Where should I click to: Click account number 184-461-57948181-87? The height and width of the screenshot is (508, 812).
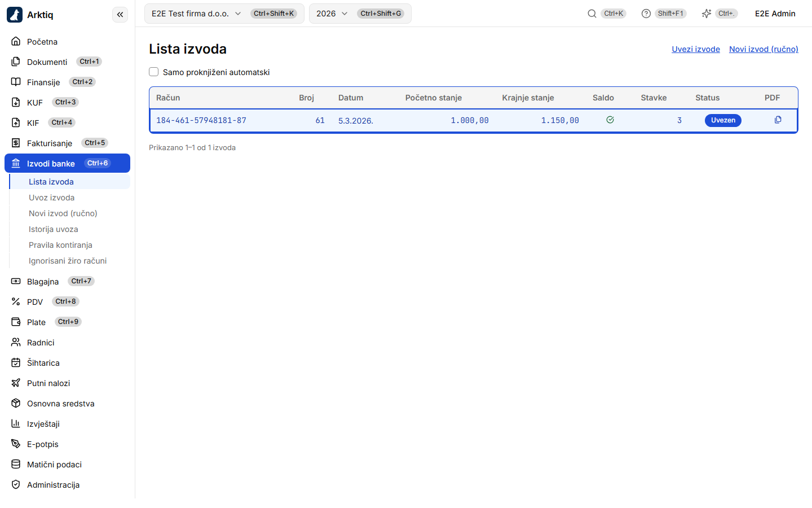point(201,120)
